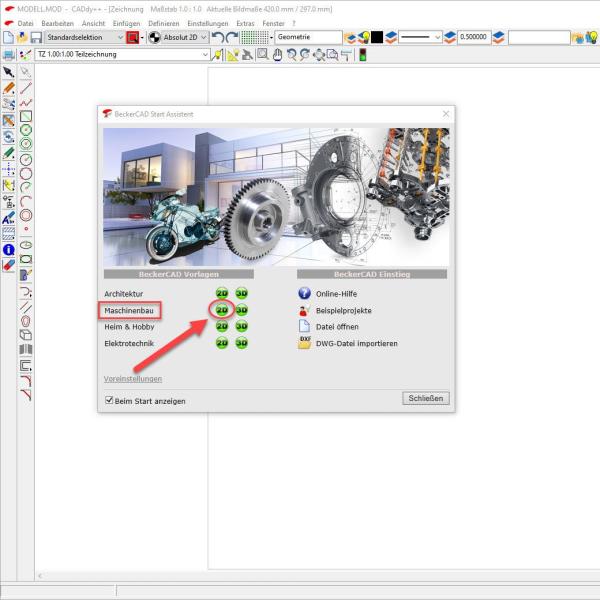Click the traffic light icon

click(x=362, y=55)
